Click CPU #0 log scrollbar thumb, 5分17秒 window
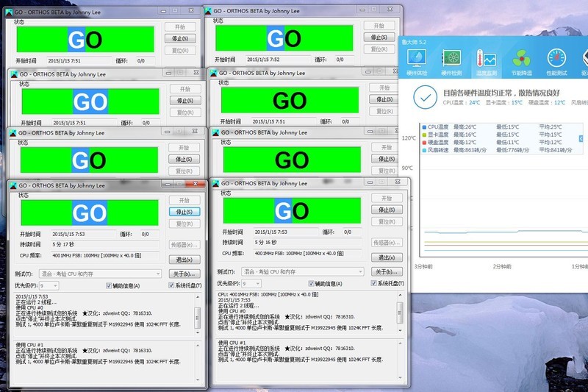588x392 pixels. [198, 318]
